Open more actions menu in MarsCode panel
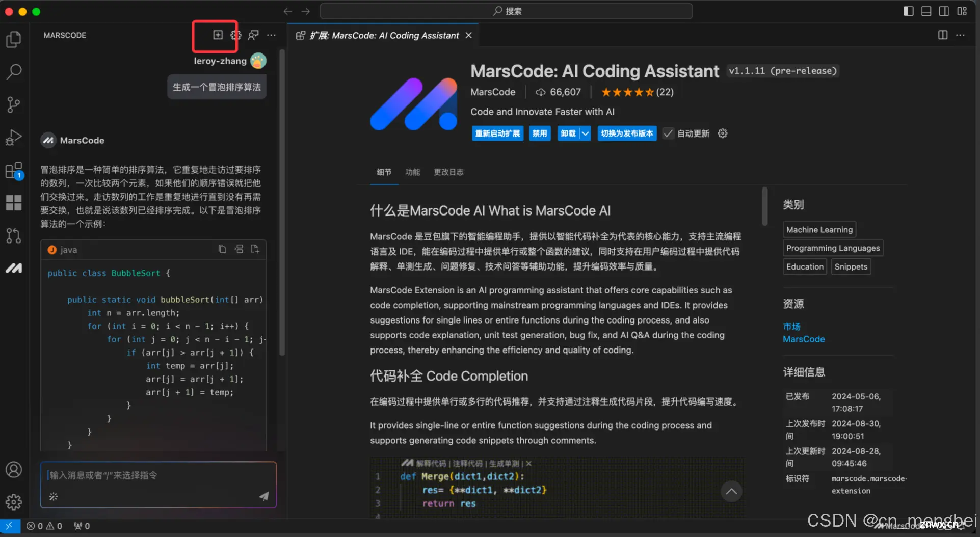 pos(271,35)
